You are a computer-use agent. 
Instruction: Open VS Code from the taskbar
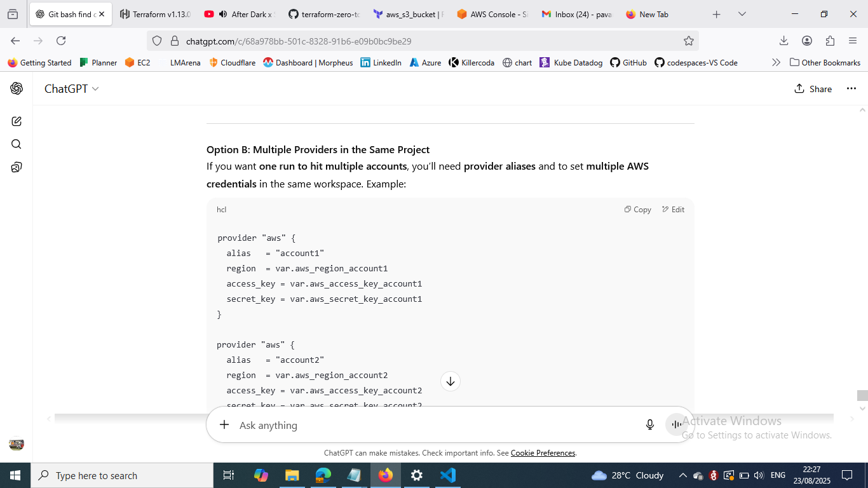tap(448, 475)
